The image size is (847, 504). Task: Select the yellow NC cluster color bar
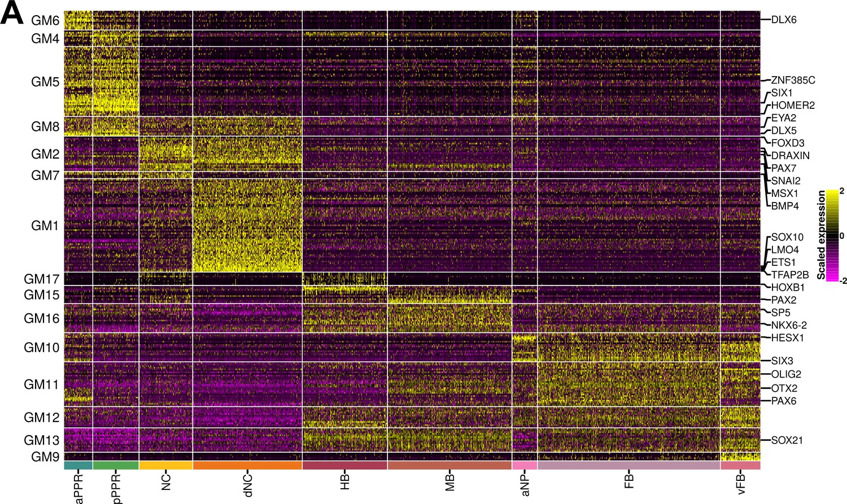point(165,466)
